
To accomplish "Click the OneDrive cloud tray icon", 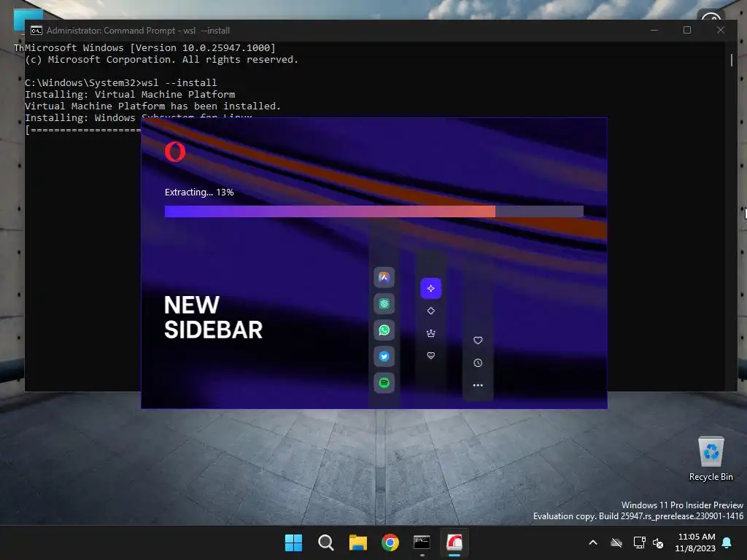I will (616, 542).
